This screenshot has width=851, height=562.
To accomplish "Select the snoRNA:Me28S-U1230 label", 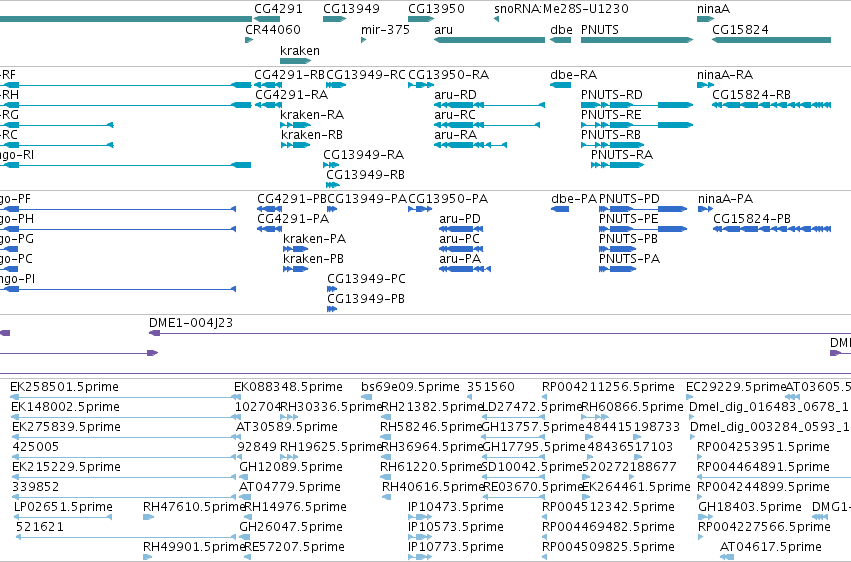I will click(x=561, y=9).
